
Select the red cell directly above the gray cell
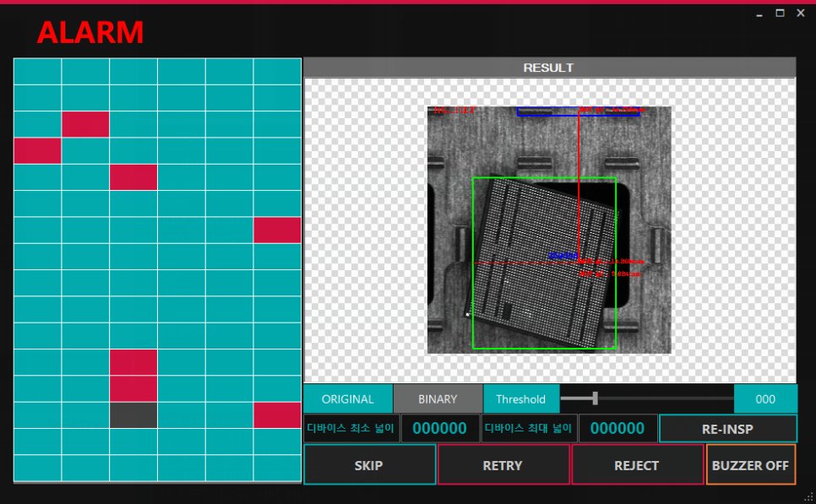coord(133,388)
